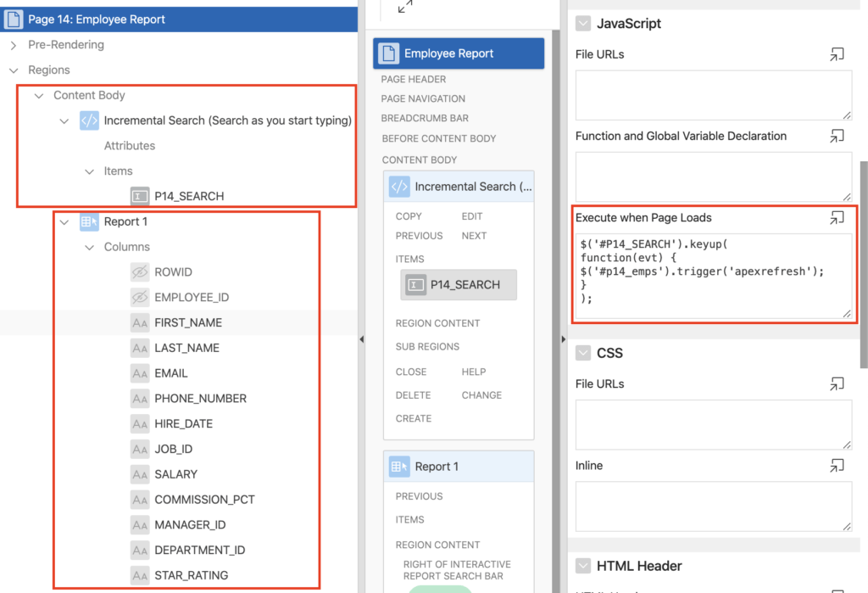Collapse the HTML Header property group
This screenshot has height=593, width=868.
(x=583, y=566)
